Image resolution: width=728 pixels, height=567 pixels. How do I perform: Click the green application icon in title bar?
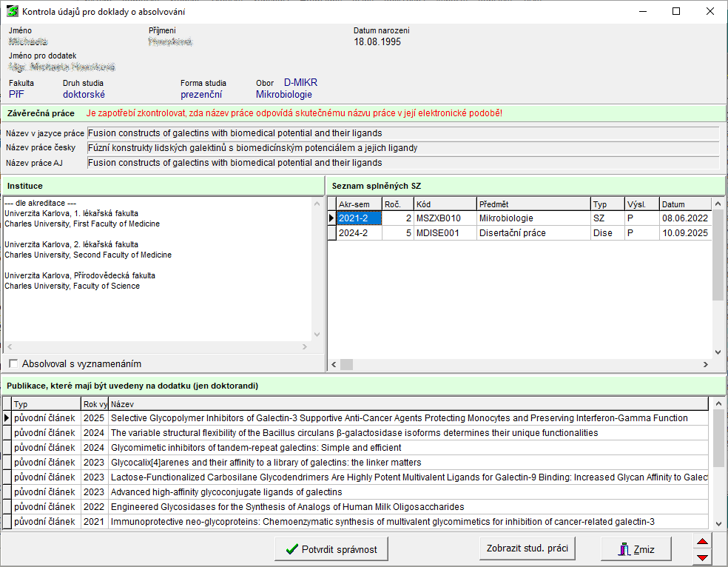[x=13, y=12]
